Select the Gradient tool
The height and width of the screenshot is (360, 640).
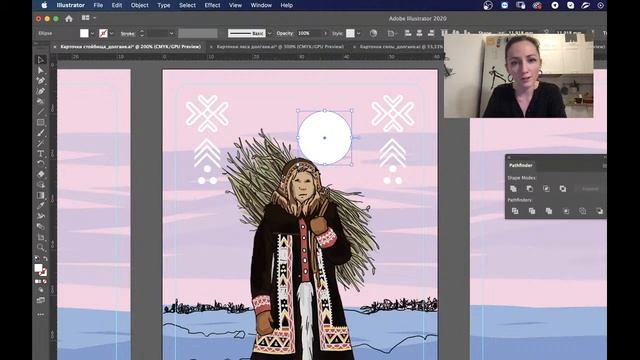click(x=40, y=195)
